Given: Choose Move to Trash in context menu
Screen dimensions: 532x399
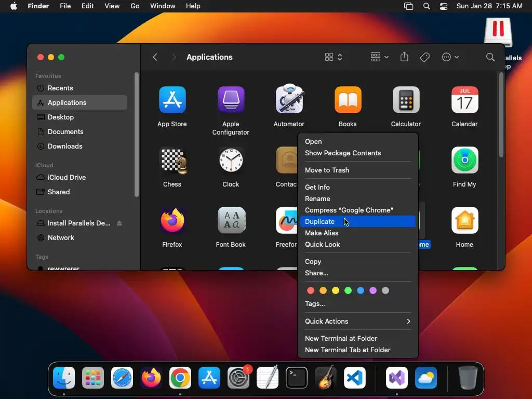Looking at the screenshot, I should coord(357,170).
